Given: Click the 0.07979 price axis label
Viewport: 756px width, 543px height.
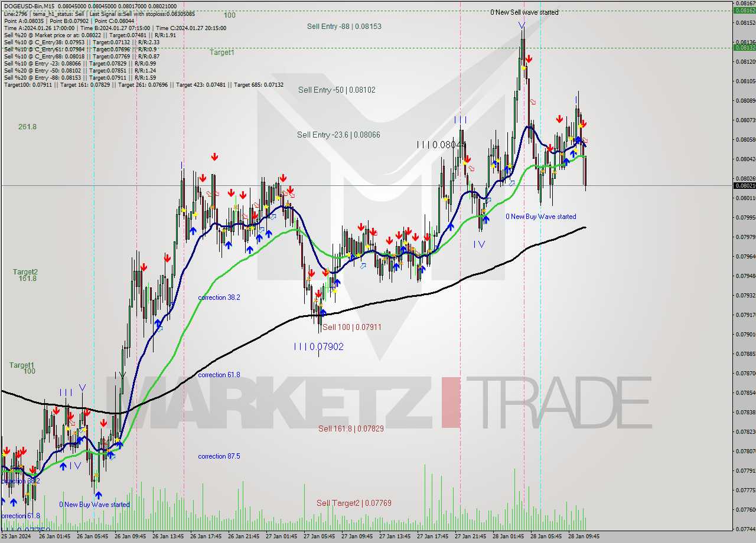Looking at the screenshot, I should coord(747,237).
